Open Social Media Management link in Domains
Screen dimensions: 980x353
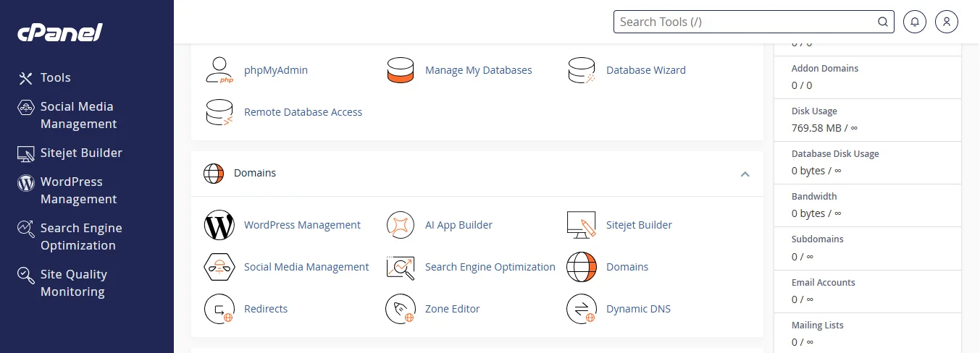(306, 267)
